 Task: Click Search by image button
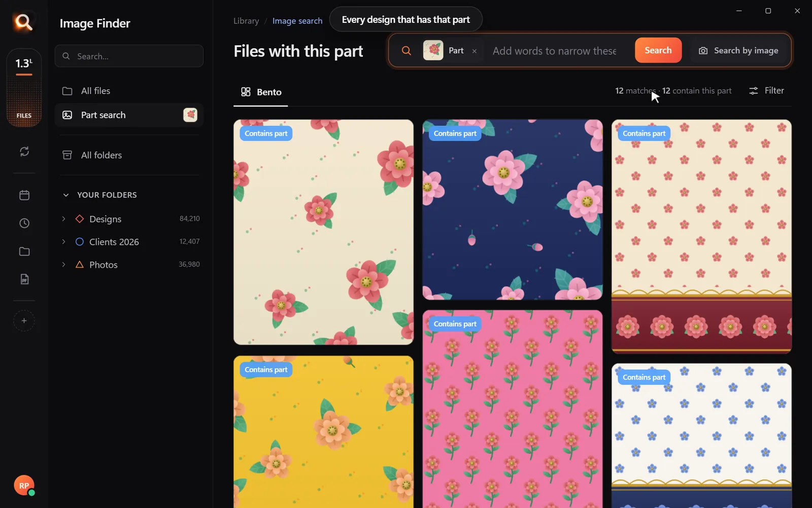(738, 50)
